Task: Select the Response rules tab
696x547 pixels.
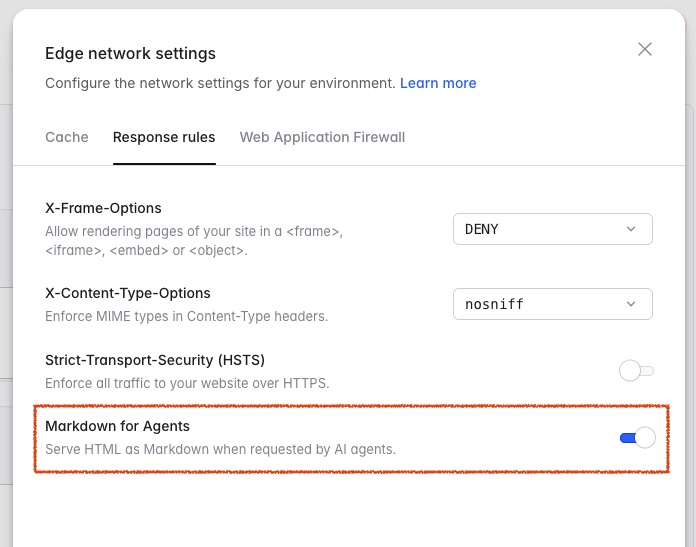Action: tap(164, 137)
